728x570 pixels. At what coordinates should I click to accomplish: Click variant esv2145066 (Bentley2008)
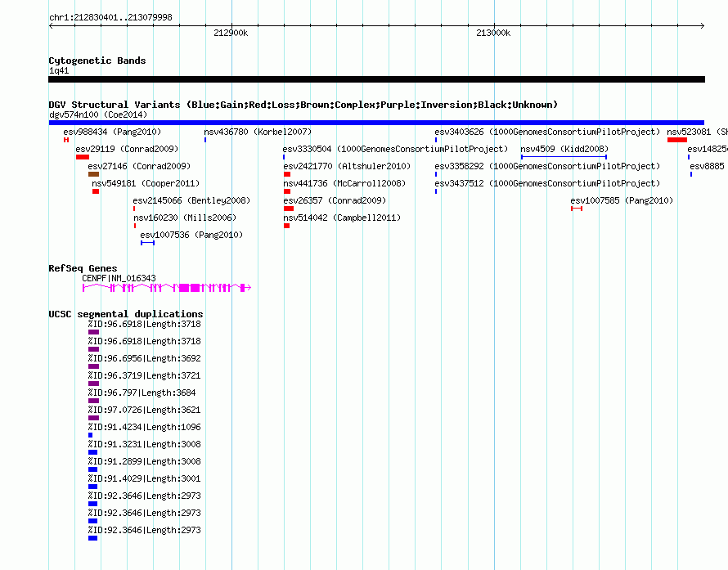point(191,200)
